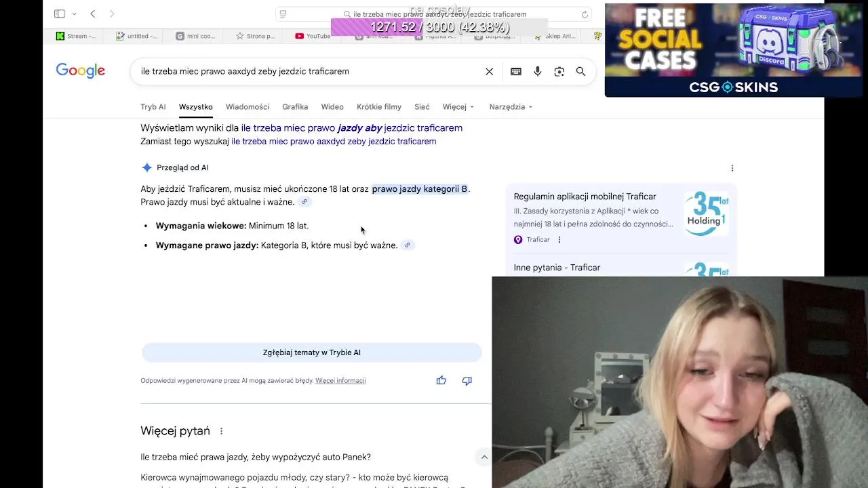The image size is (868, 488).
Task: Open the Wideo results tab
Action: pos(332,106)
